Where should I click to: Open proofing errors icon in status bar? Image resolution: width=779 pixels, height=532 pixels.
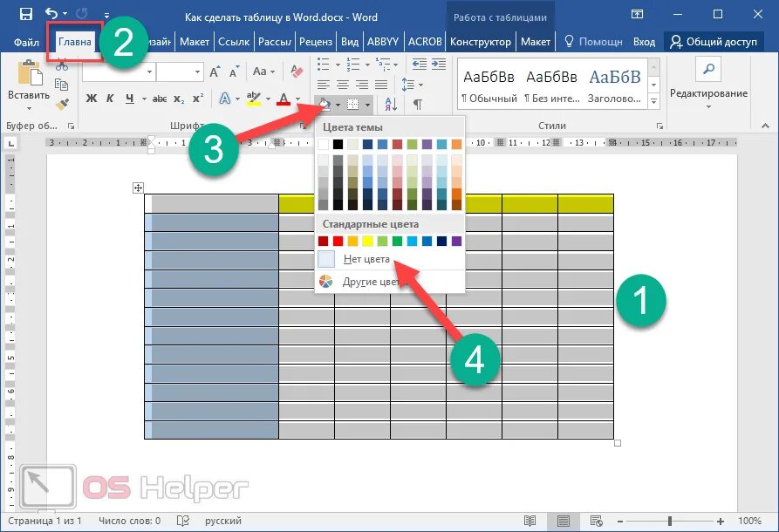tap(183, 521)
